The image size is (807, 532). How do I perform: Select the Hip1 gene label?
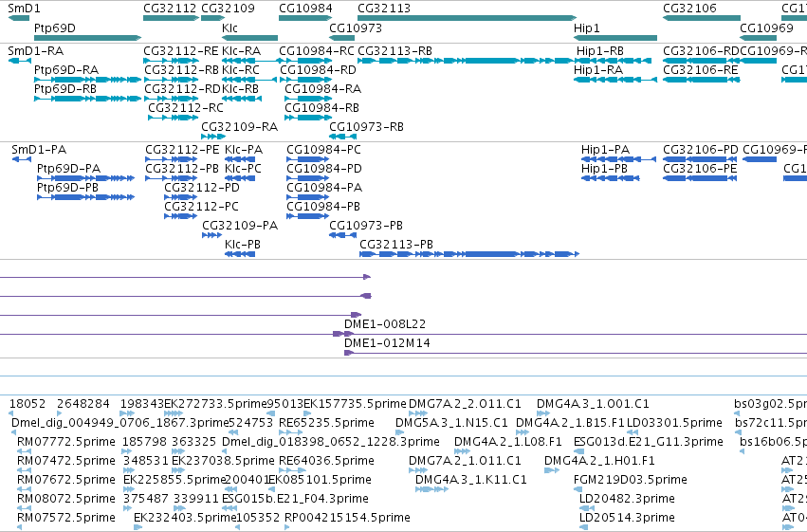pyautogui.click(x=587, y=28)
